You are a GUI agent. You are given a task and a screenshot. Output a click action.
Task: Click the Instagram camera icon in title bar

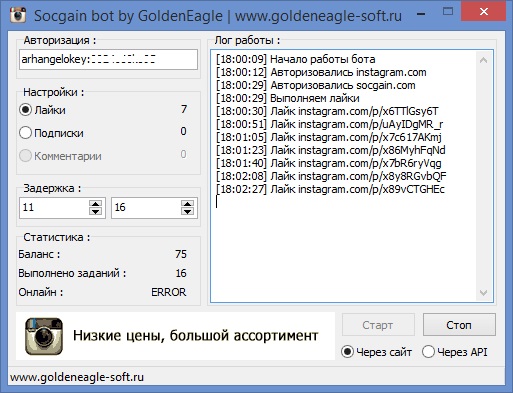point(18,15)
